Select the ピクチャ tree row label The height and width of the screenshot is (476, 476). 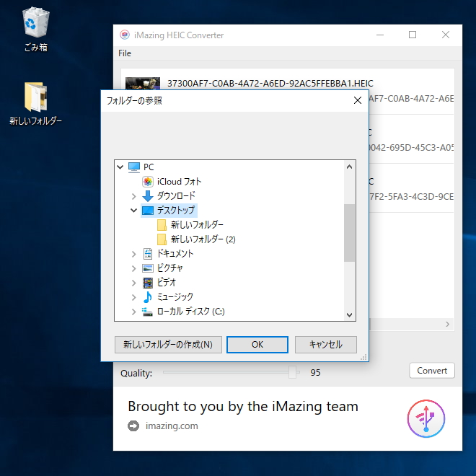[169, 268]
